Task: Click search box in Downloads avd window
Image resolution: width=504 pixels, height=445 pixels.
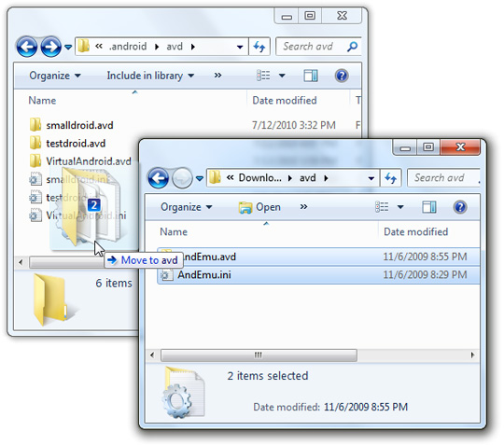Action: [x=443, y=178]
